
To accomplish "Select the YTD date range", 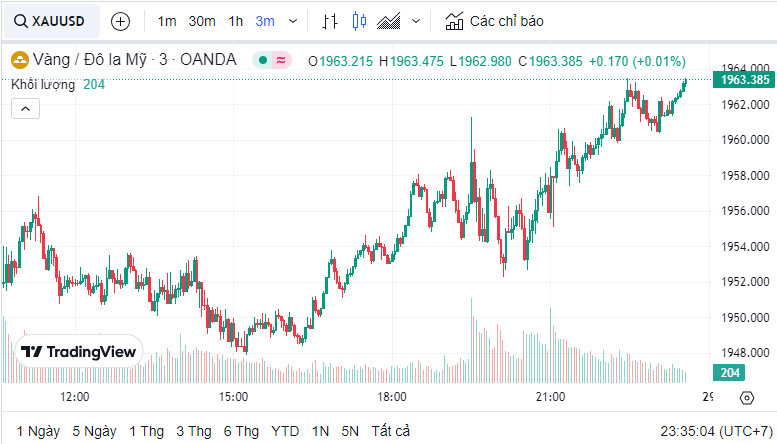I will (x=285, y=431).
